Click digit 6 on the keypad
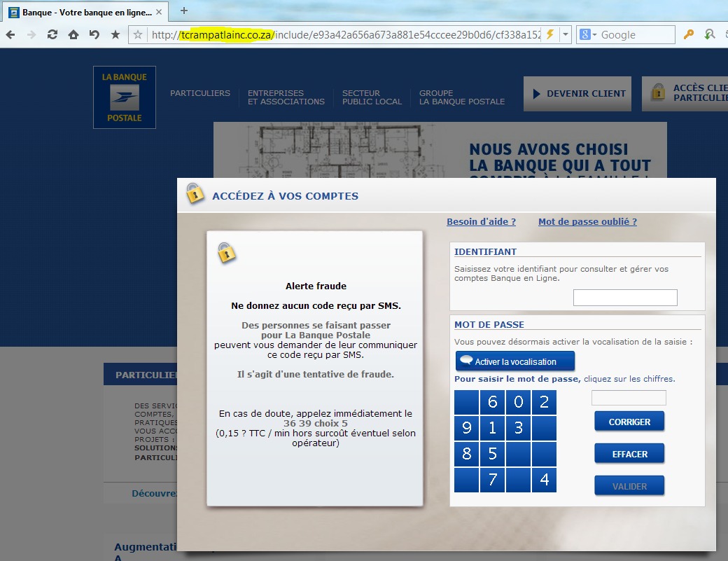The image size is (728, 561). 493,402
